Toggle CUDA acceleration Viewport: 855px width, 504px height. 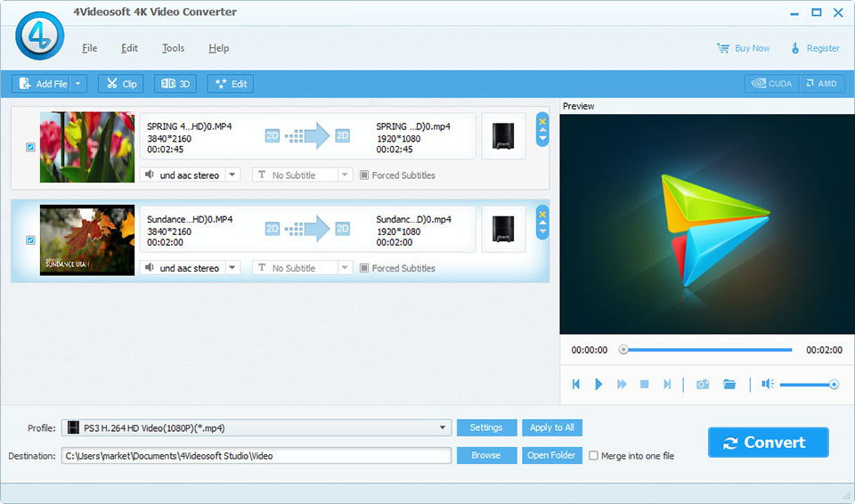(x=771, y=84)
